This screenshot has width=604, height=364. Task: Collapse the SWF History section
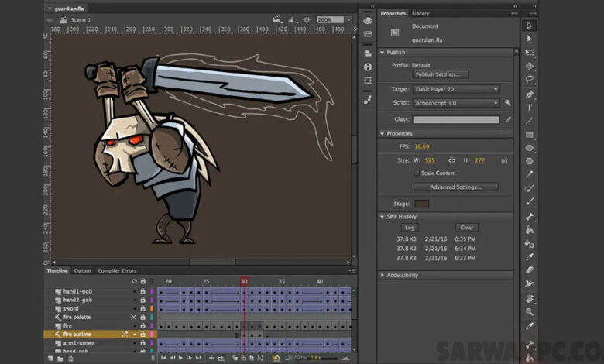click(382, 217)
